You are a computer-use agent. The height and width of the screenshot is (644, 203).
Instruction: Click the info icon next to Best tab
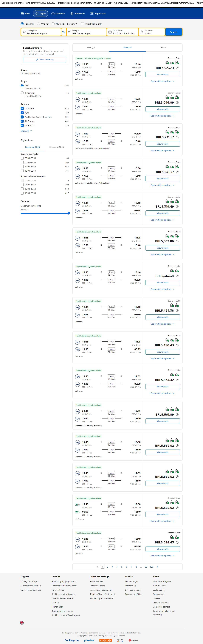93,48
